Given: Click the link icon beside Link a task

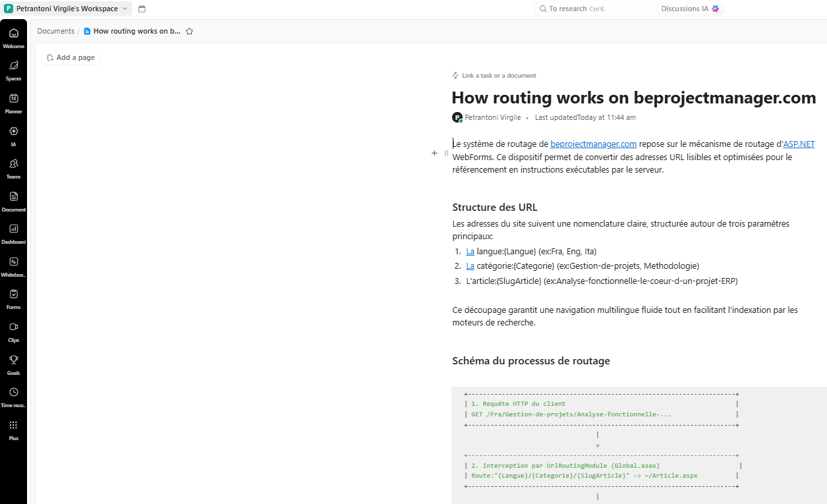Looking at the screenshot, I should click(455, 75).
